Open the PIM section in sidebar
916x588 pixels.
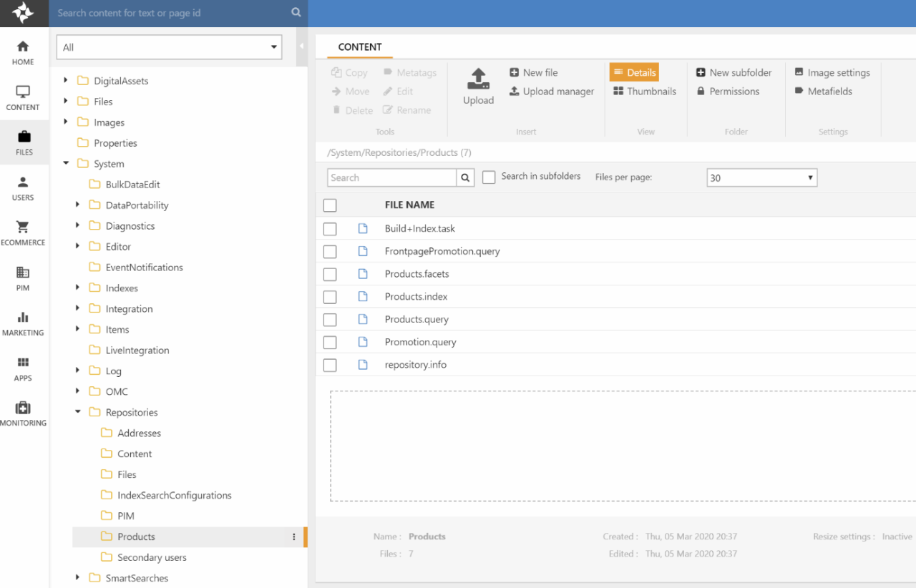pos(23,278)
